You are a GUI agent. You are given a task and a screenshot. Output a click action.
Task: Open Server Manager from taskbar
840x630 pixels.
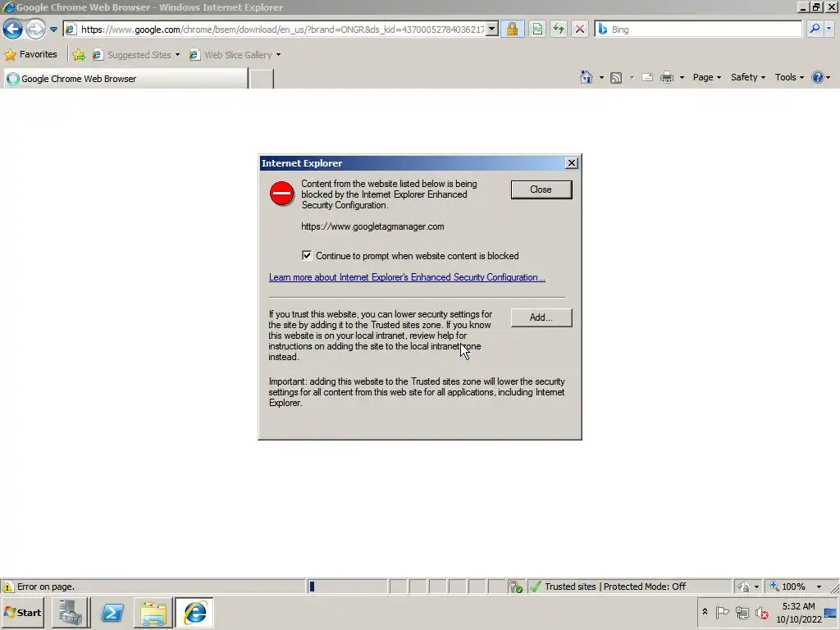click(x=71, y=612)
